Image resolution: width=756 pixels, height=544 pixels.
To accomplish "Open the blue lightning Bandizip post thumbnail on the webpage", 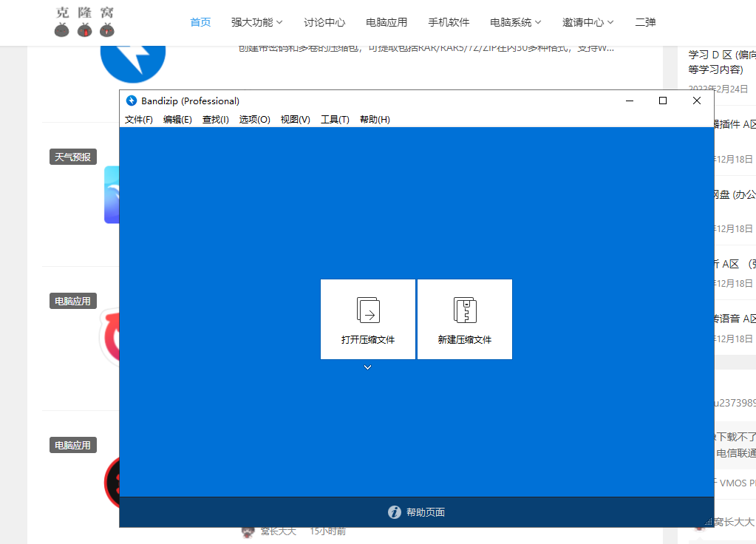I will point(133,64).
